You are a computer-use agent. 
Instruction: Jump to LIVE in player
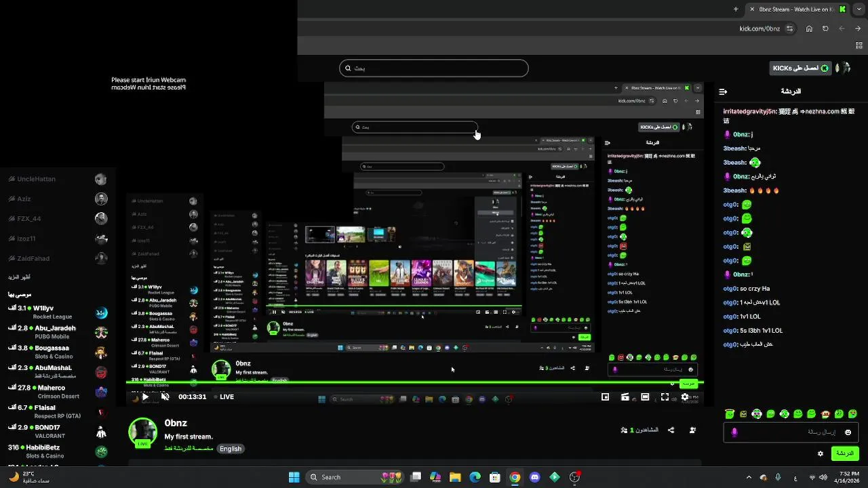coord(224,396)
